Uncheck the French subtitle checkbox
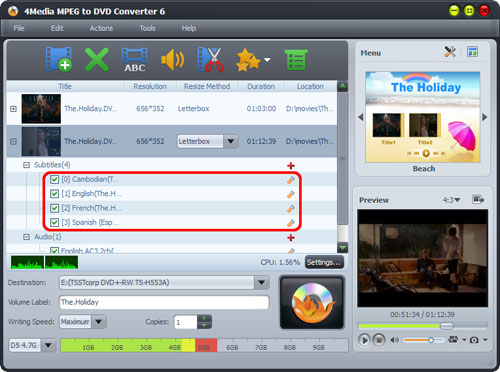This screenshot has height=372, width=500. 54,208
